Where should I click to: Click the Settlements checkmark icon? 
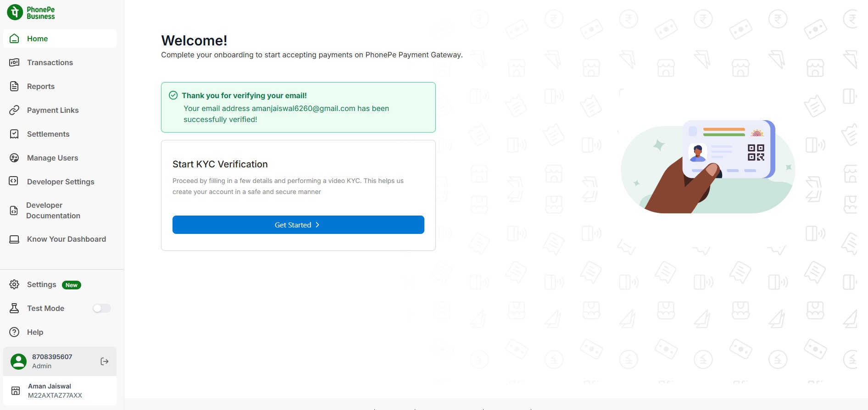pyautogui.click(x=15, y=134)
